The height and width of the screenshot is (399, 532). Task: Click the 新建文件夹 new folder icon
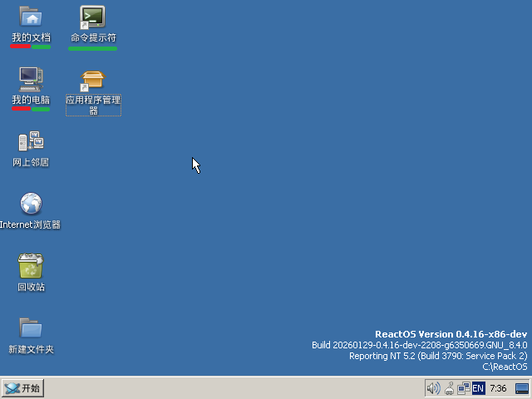point(31,328)
